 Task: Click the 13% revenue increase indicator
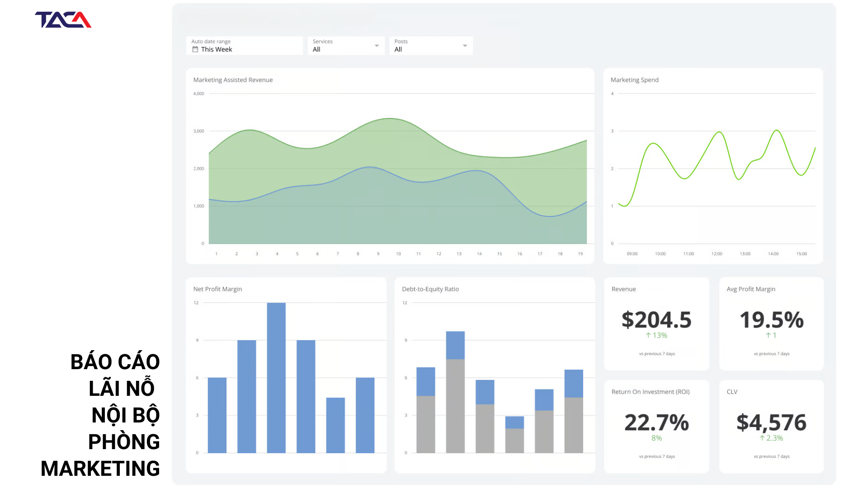point(656,335)
